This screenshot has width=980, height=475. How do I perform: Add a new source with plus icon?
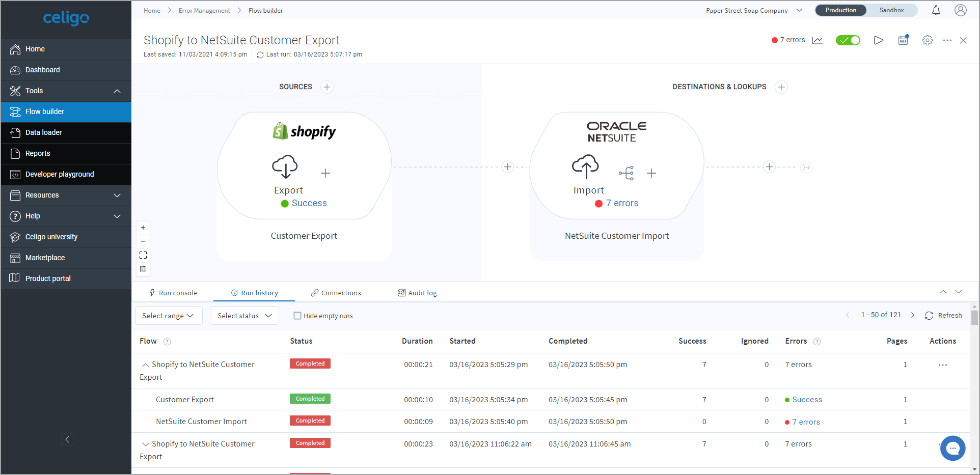click(327, 87)
